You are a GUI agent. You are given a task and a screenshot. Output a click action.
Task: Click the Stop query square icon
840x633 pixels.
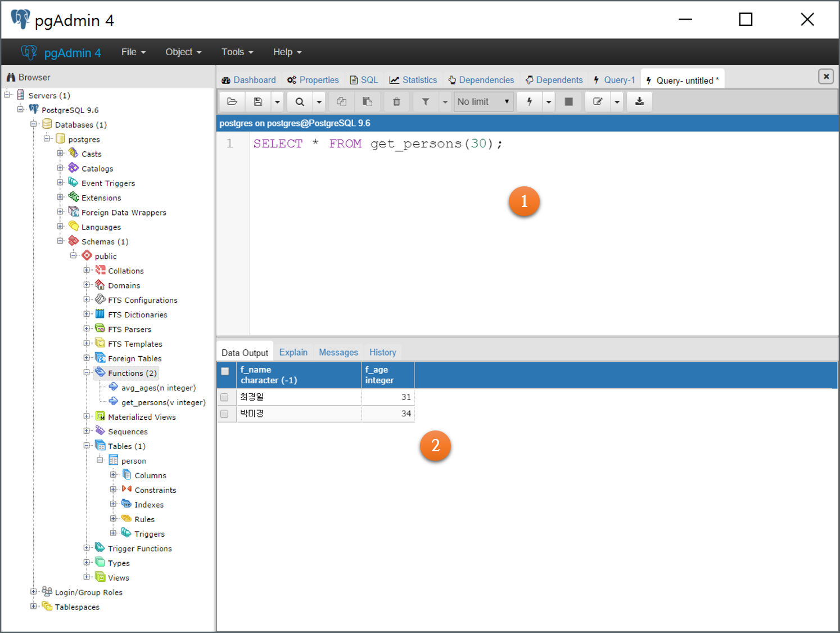click(568, 102)
